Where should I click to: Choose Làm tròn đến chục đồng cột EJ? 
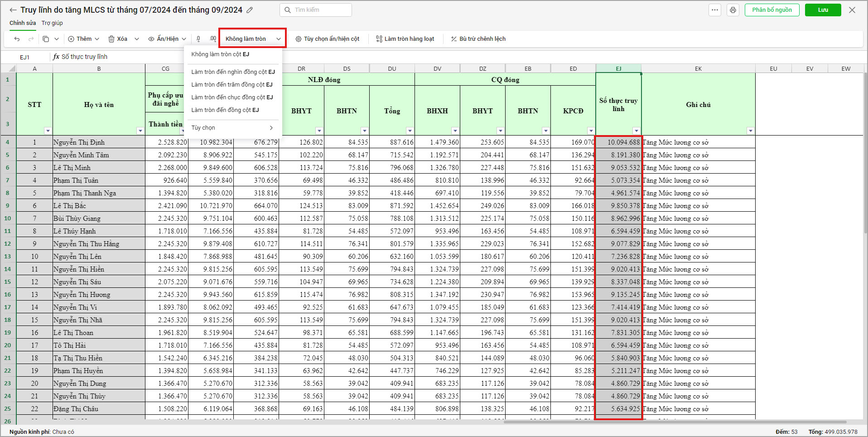233,97
